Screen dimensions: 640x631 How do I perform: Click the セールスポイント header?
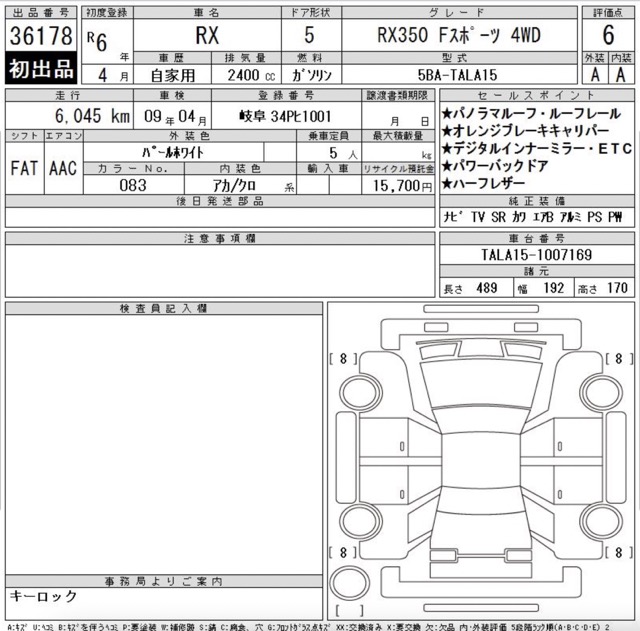click(x=537, y=96)
